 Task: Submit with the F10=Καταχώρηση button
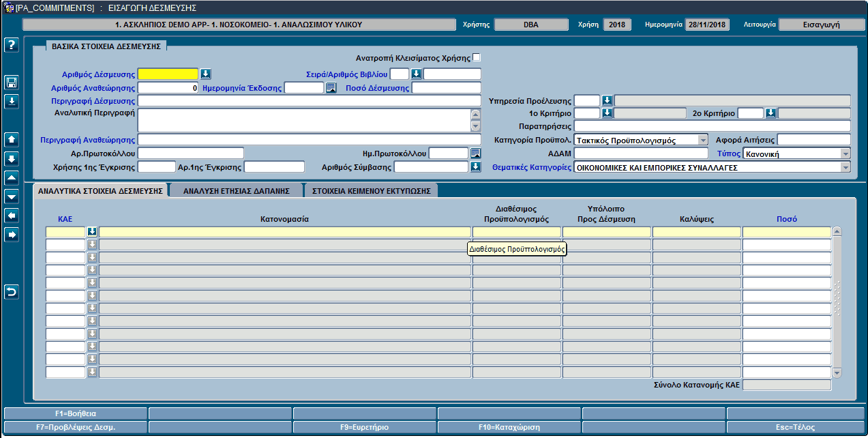tap(509, 427)
